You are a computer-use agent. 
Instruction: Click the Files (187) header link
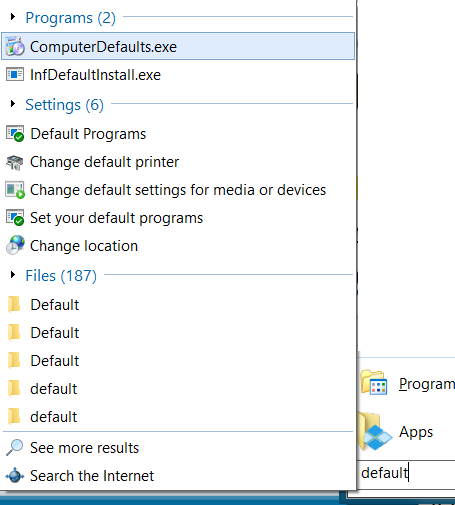[61, 276]
